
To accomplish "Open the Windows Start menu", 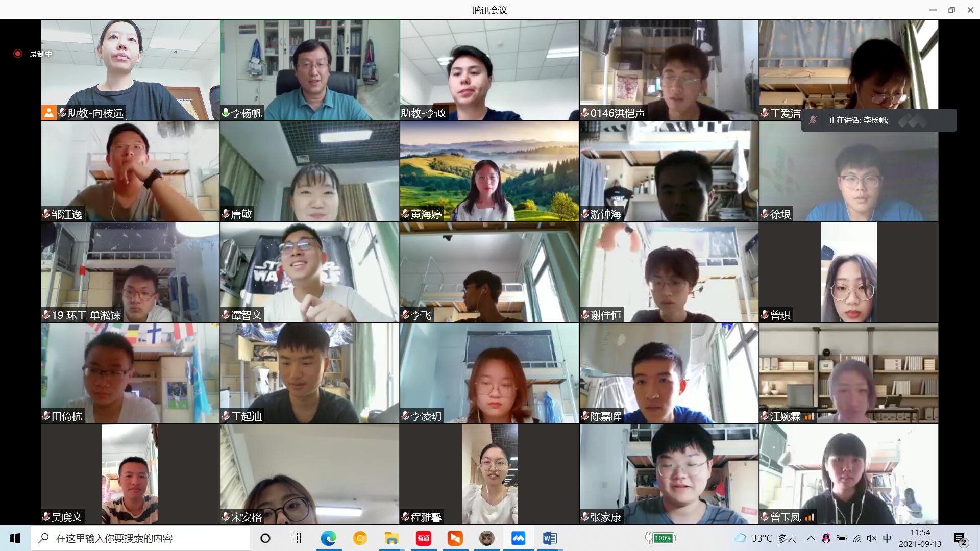I will tap(15, 538).
